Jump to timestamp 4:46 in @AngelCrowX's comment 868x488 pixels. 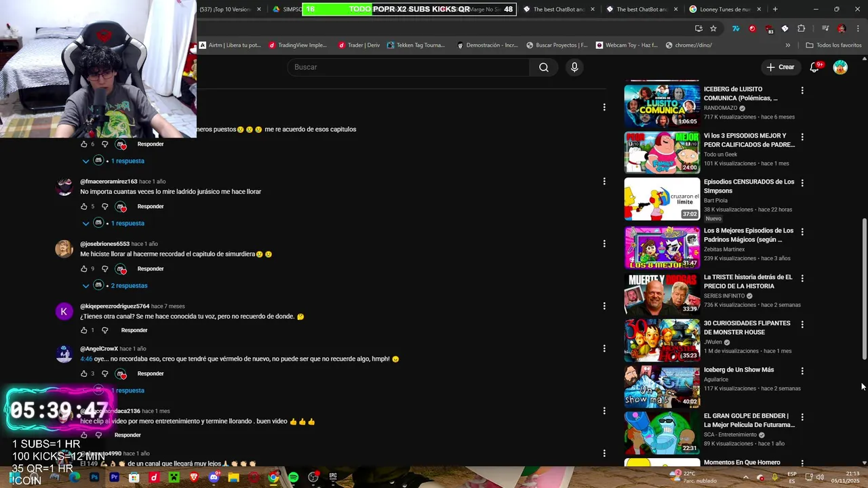[x=86, y=359]
